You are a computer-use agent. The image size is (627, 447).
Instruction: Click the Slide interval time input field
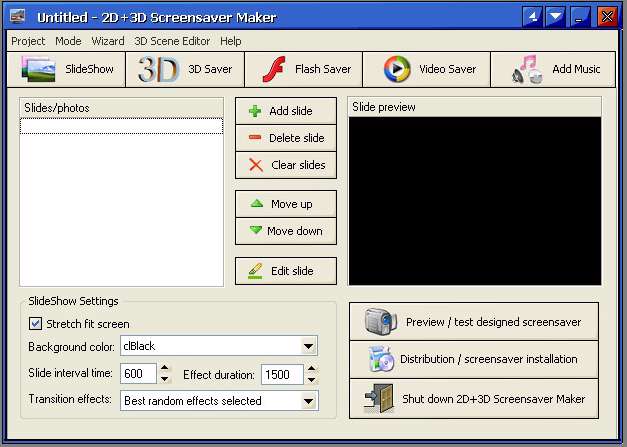[138, 374]
